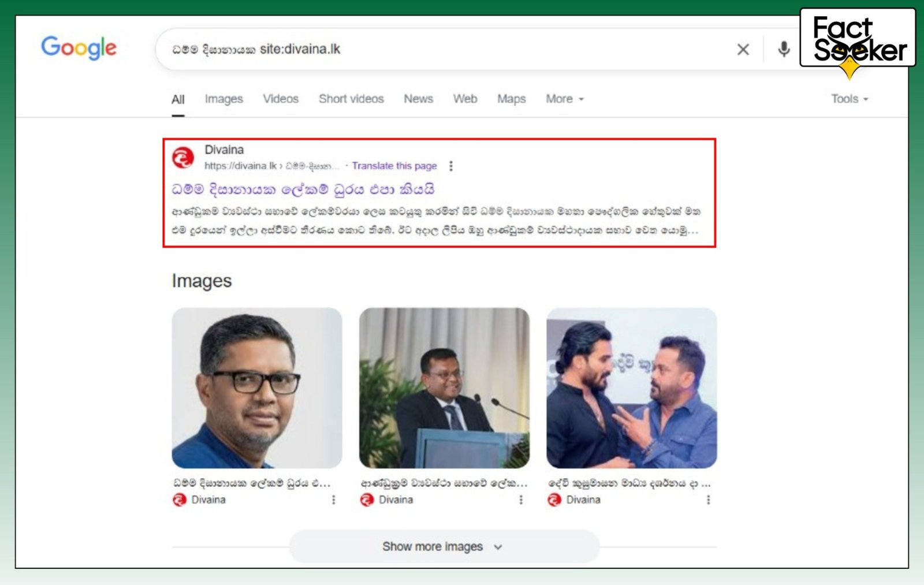
Task: Open thumbnail of man with glasses
Action: point(257,388)
